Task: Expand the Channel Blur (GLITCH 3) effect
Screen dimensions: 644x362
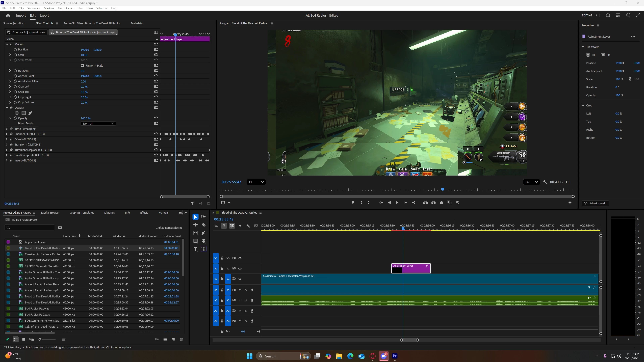Action: 7,134
